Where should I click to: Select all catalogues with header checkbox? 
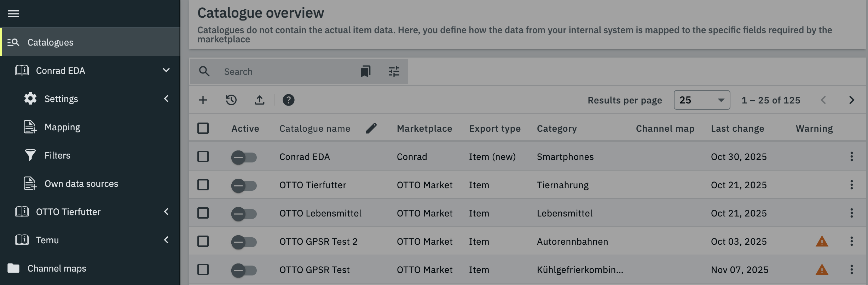pos(203,128)
